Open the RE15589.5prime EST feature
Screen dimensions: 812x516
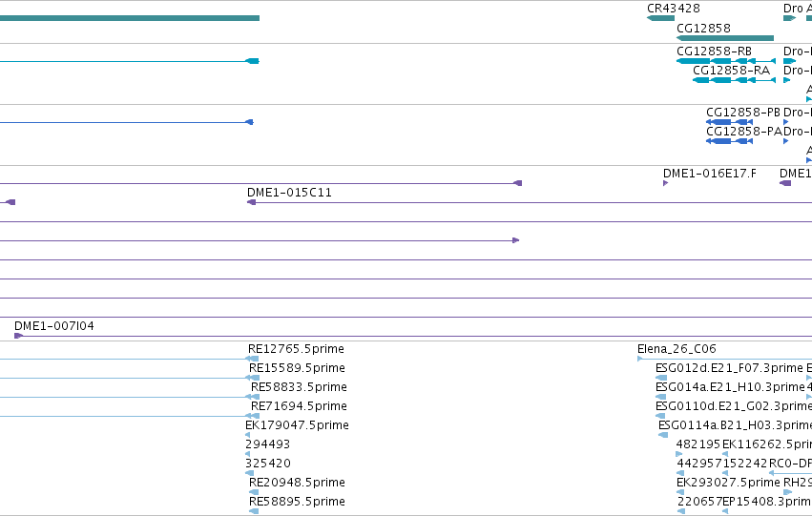(x=252, y=379)
